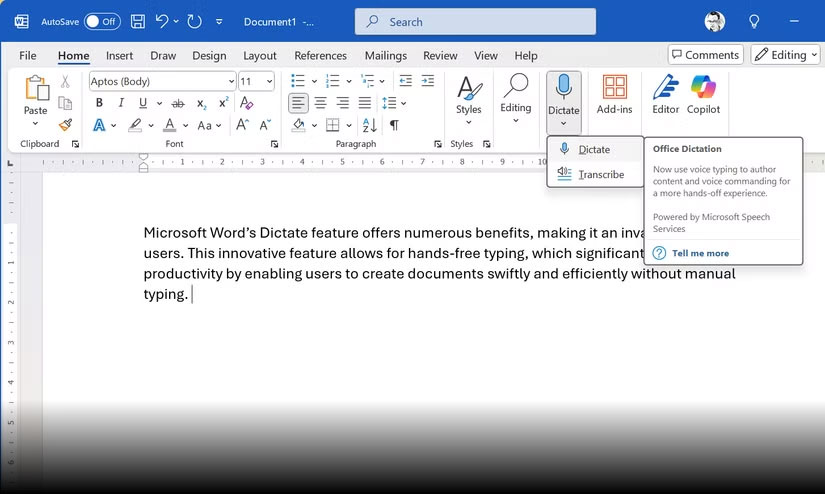Select Transcribe from Dictate menu
This screenshot has width=825, height=494.
coord(600,174)
